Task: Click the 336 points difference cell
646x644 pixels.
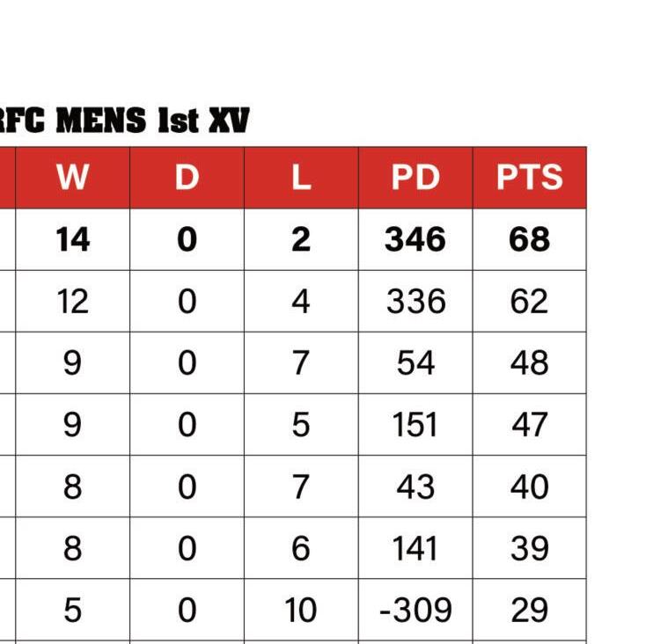Action: pos(415,302)
